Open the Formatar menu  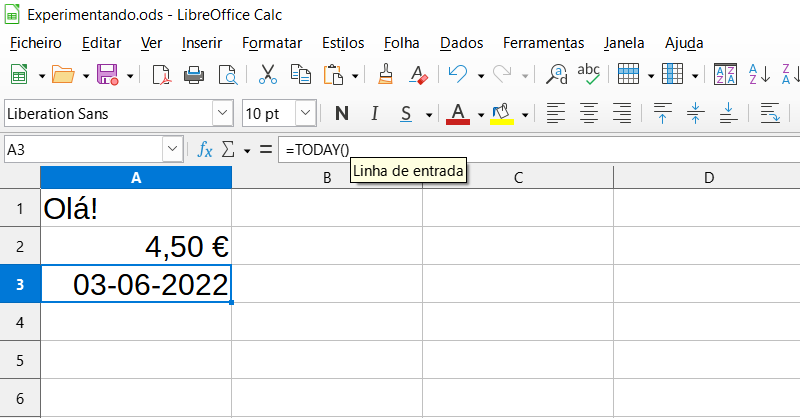[272, 43]
